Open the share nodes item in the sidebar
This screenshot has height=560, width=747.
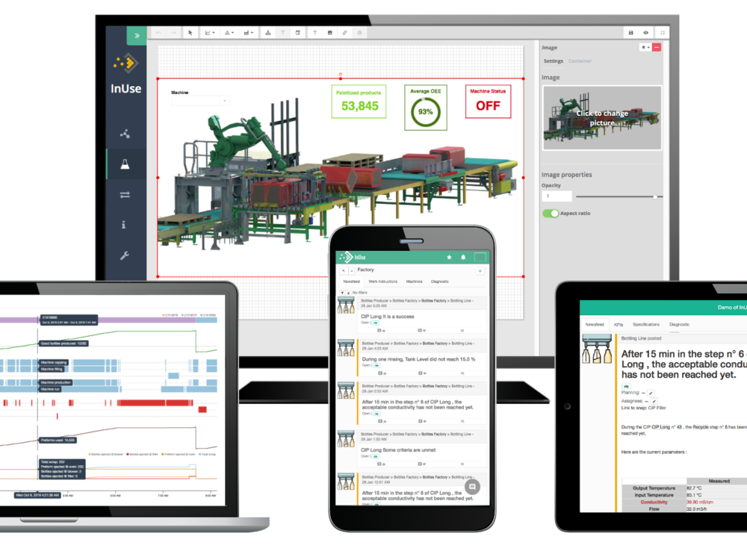pos(125,134)
